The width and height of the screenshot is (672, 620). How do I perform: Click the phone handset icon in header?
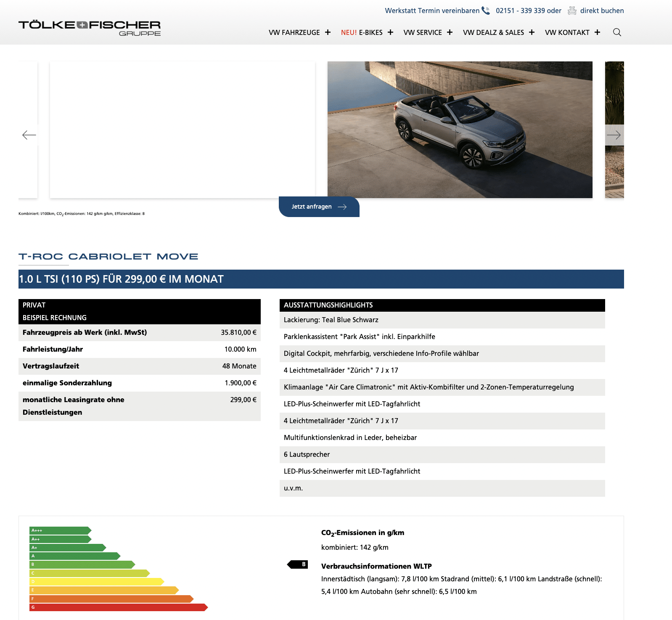tap(486, 11)
